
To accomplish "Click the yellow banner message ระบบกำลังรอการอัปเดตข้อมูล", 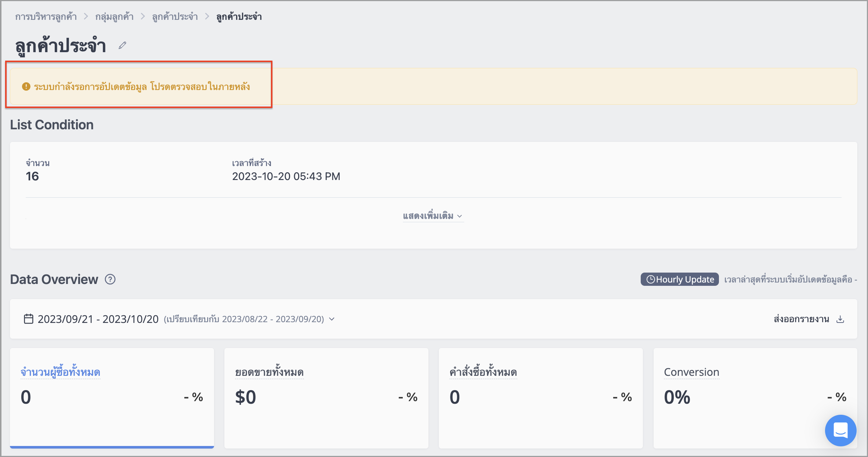I will pos(142,86).
